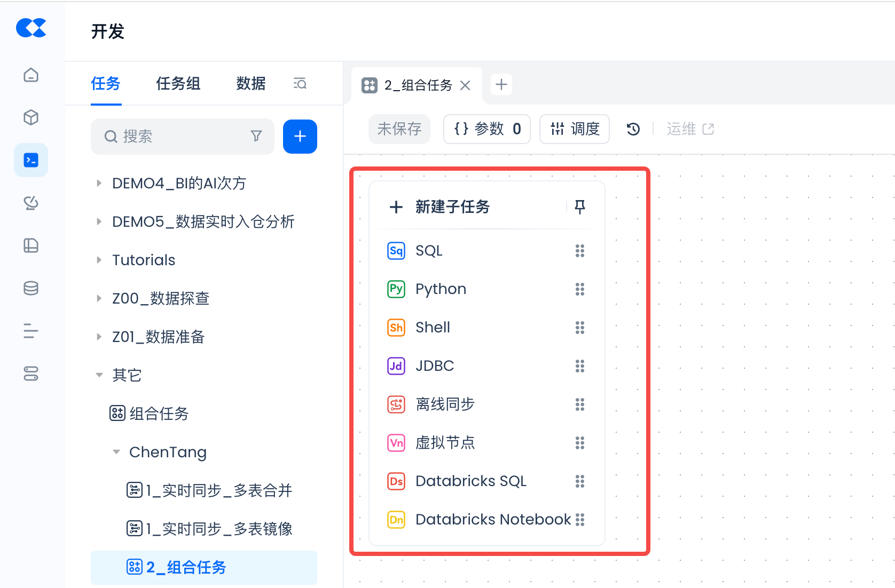Open the database icon in sidebar
Viewport: 895px width, 588px height.
coord(31,288)
